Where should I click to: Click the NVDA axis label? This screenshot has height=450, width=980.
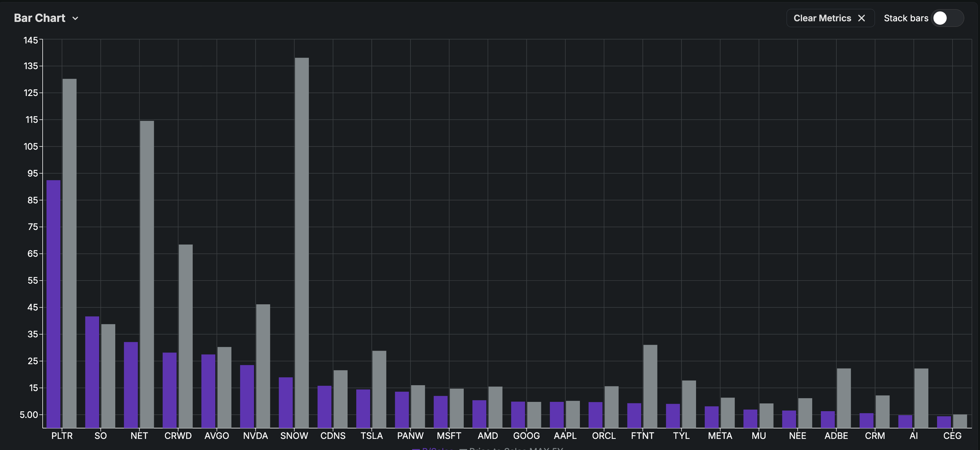coord(255,436)
